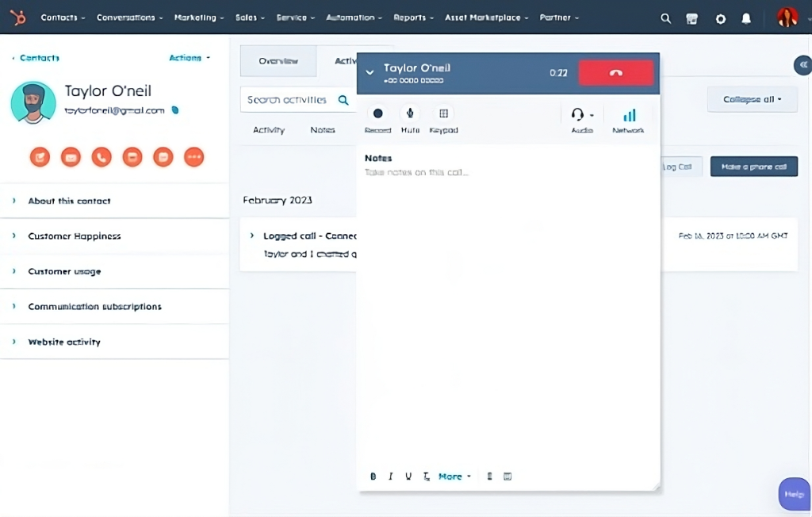Open the Audio headset dropdown
Screen dimensions: 812x517
pos(583,115)
